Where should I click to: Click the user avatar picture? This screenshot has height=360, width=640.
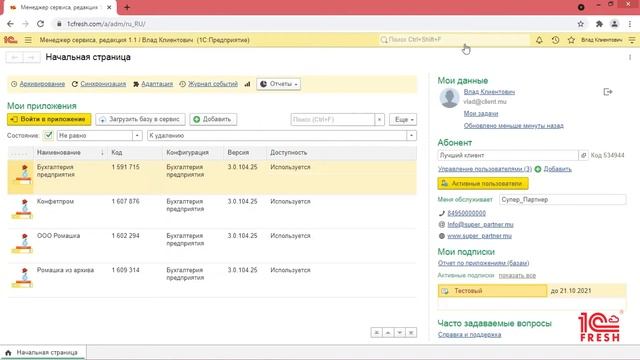449,98
